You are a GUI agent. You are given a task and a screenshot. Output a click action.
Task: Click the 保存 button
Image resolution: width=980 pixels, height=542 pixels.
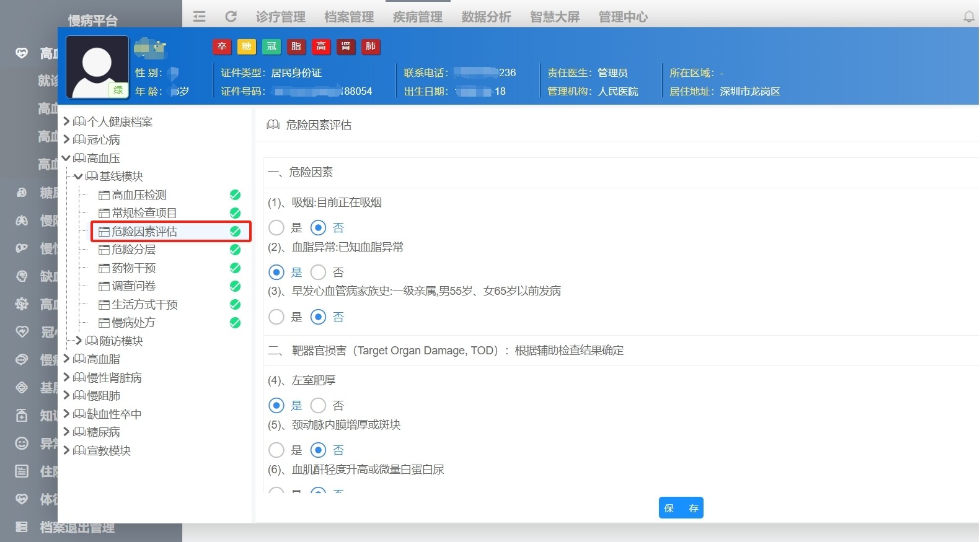(681, 508)
